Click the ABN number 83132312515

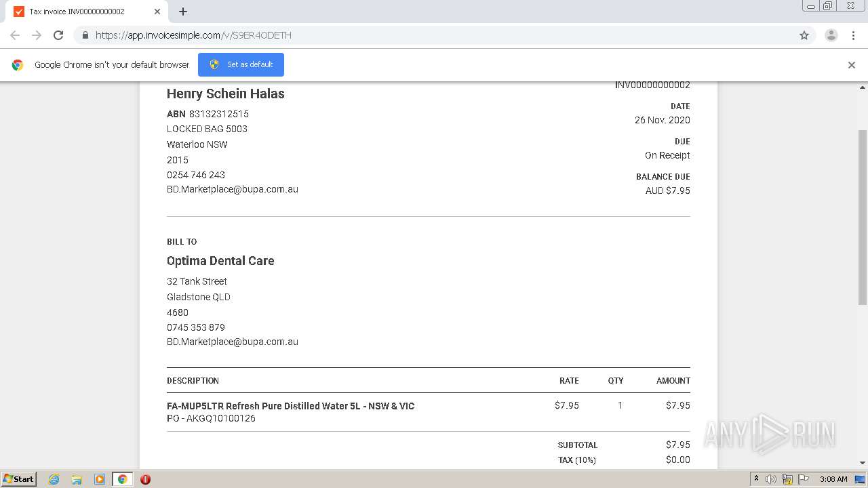coord(219,114)
